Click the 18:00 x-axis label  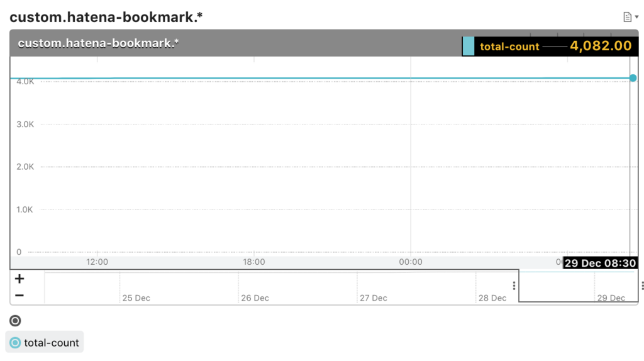[254, 262]
